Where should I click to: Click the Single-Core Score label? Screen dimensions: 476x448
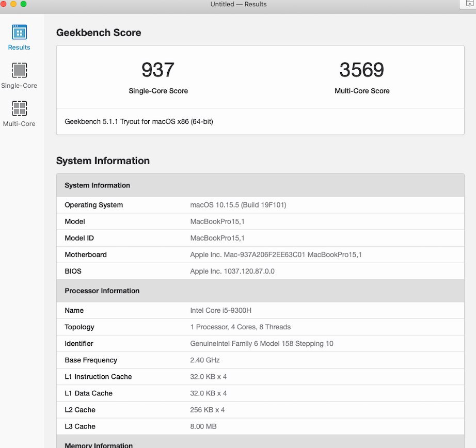[158, 91]
